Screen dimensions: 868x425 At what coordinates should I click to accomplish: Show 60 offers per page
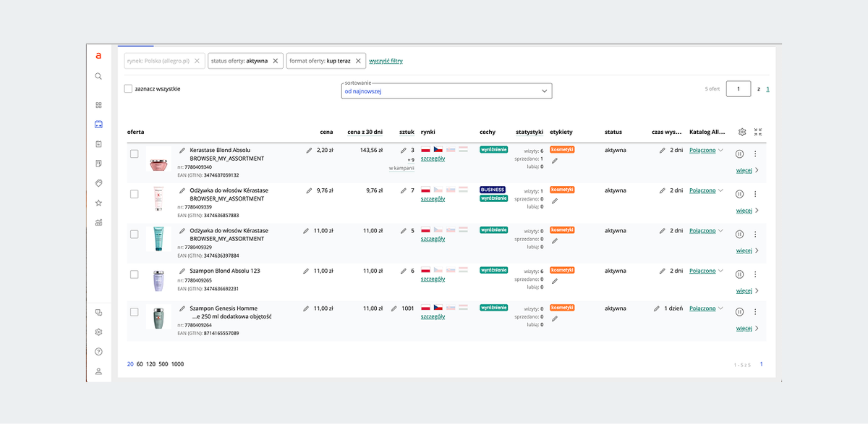pyautogui.click(x=140, y=364)
